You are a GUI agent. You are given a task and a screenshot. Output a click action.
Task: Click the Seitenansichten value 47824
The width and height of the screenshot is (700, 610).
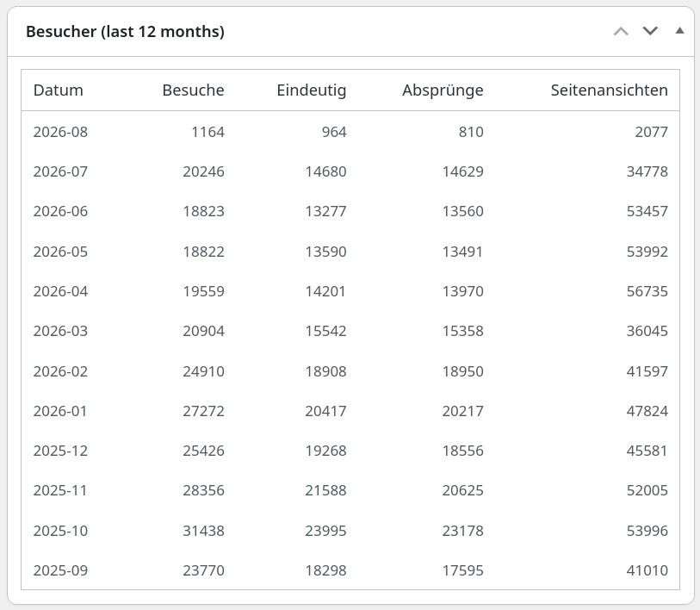coord(647,411)
